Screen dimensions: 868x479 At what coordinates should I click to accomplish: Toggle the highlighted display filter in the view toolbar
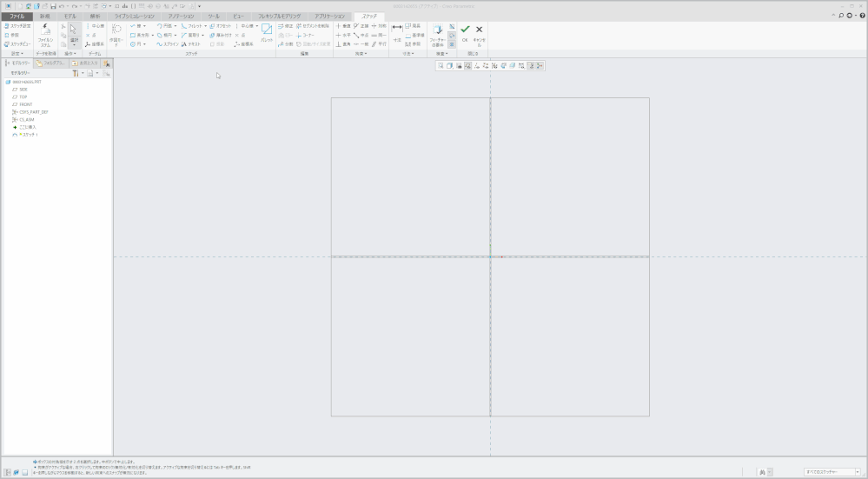pyautogui.click(x=467, y=66)
